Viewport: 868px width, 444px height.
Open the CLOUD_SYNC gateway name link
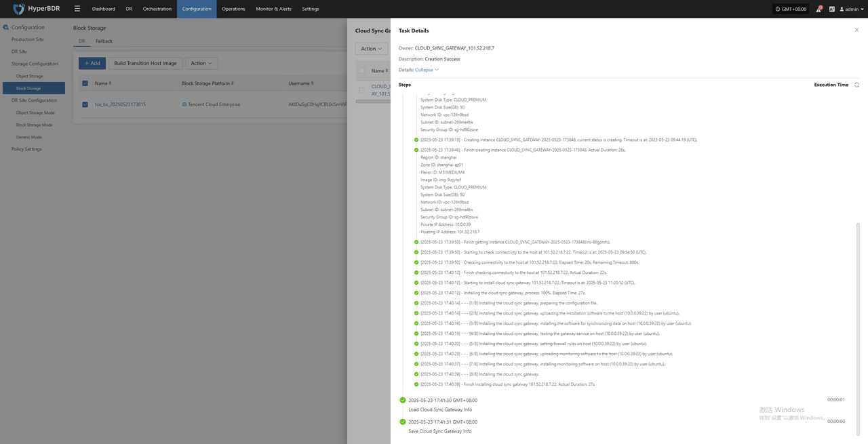click(380, 89)
